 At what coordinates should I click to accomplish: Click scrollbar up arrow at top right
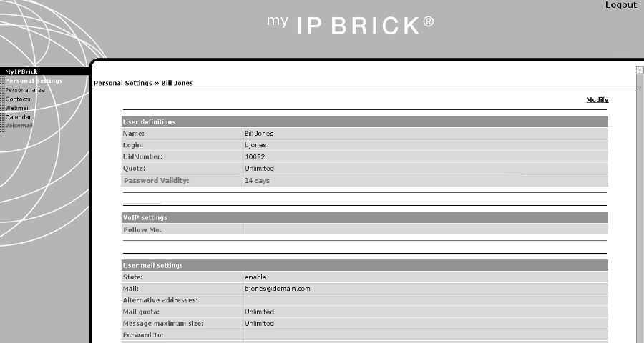click(x=640, y=71)
